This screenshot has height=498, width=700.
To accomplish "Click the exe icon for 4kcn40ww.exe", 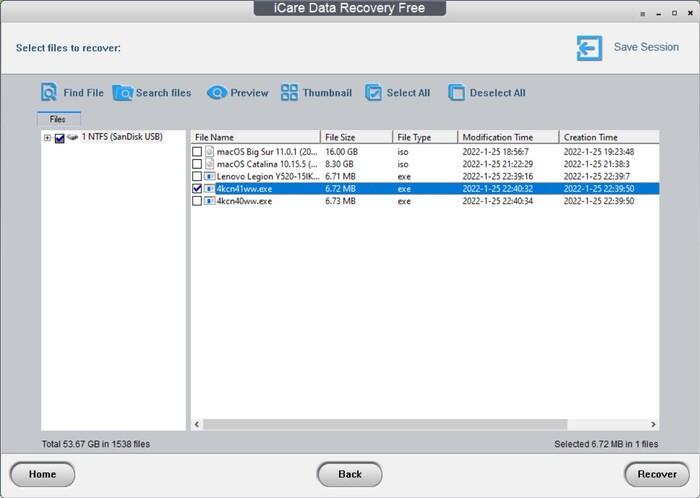I will point(209,201).
